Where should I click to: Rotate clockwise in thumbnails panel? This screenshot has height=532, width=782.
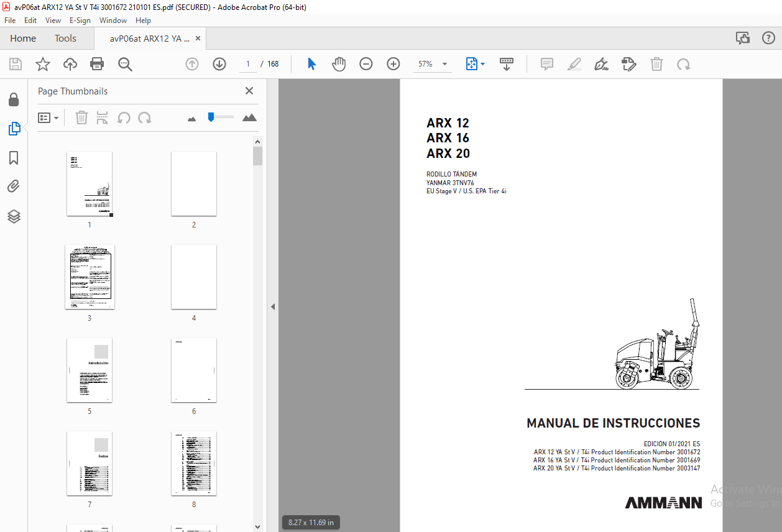145,117
